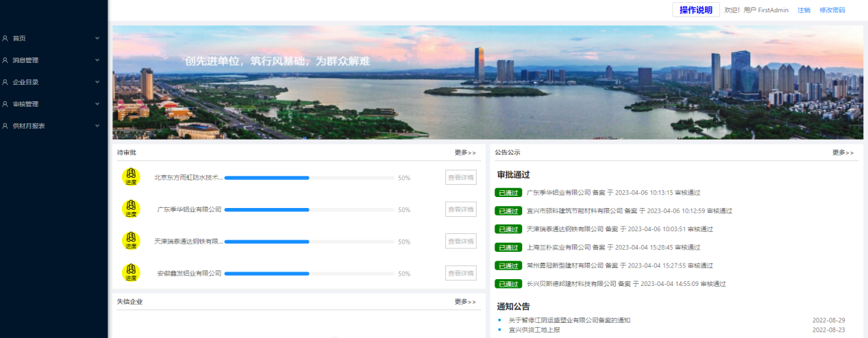This screenshot has width=868, height=338.
Task: Open the 企业目录 sidebar menu
Action: [25, 82]
